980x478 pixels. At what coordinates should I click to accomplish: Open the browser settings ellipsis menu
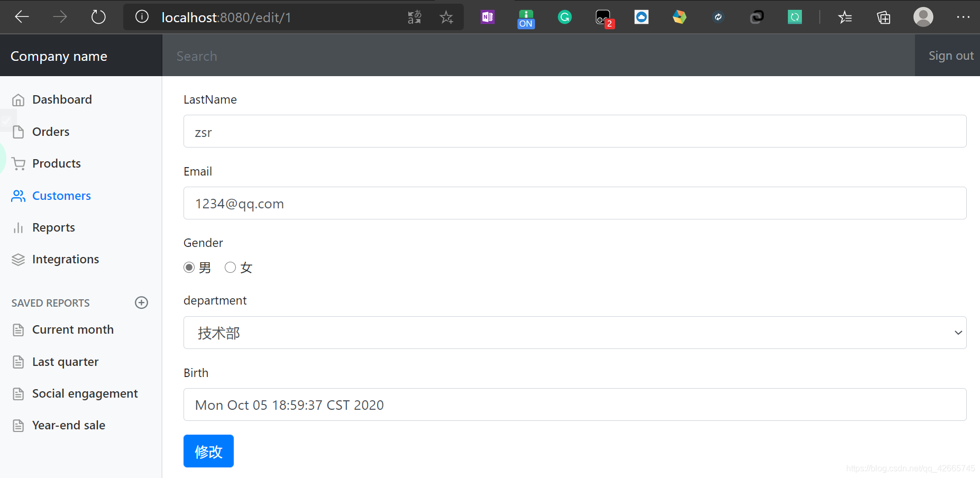(x=963, y=17)
